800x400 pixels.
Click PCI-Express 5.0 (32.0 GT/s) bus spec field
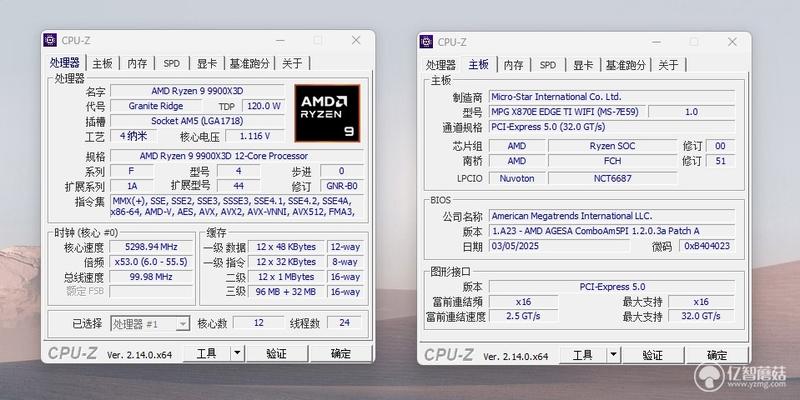[612, 127]
